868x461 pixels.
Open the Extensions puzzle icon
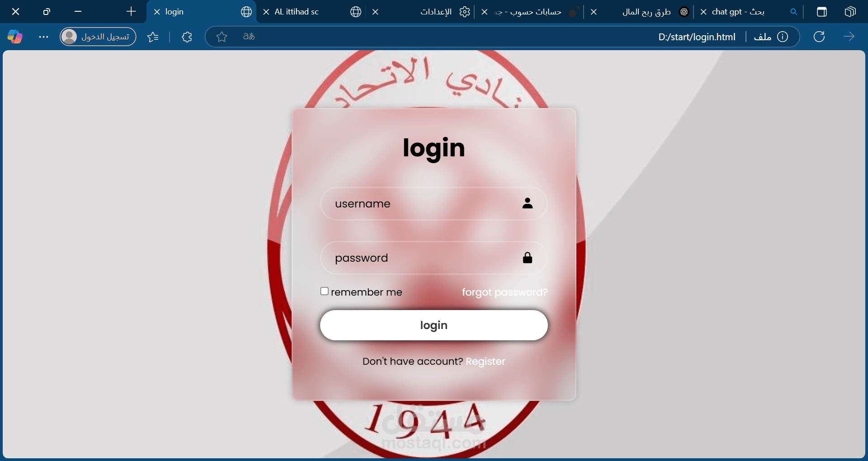click(x=187, y=37)
